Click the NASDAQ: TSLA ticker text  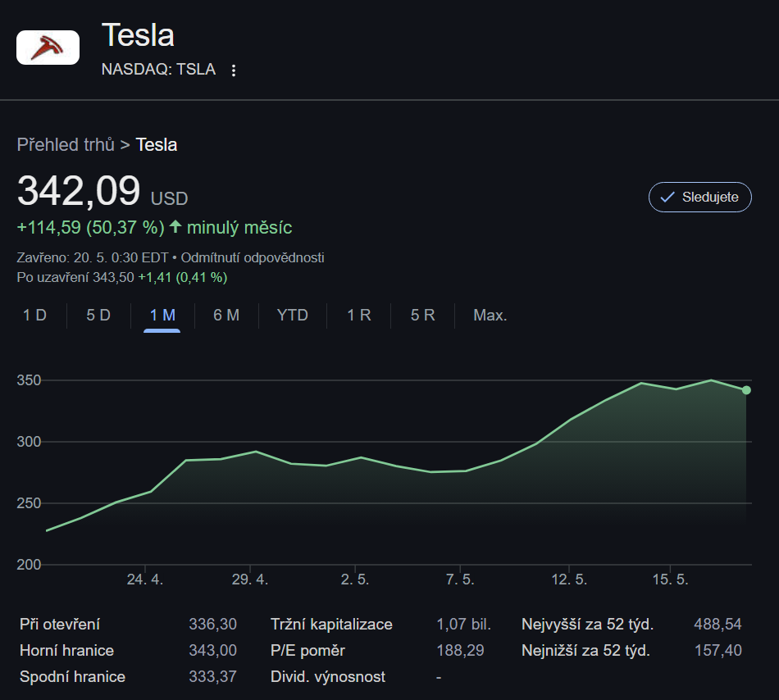158,69
